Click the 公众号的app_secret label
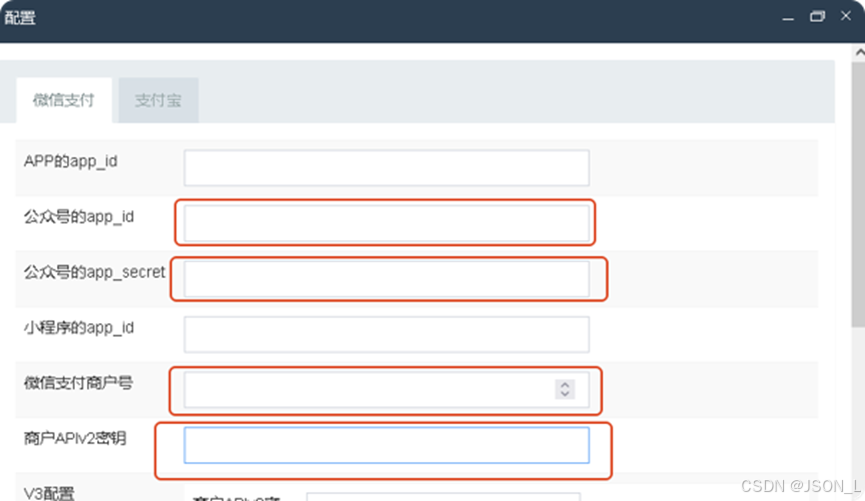 94,272
